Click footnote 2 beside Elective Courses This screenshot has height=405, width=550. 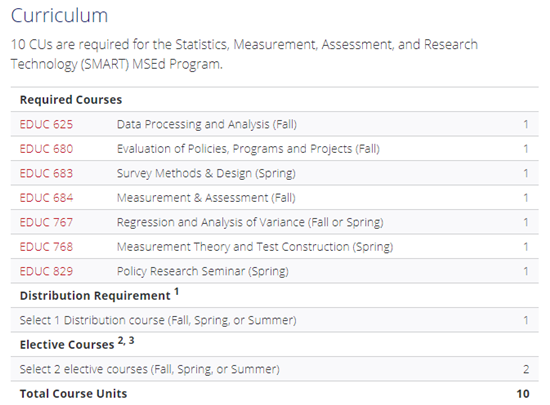point(121,340)
